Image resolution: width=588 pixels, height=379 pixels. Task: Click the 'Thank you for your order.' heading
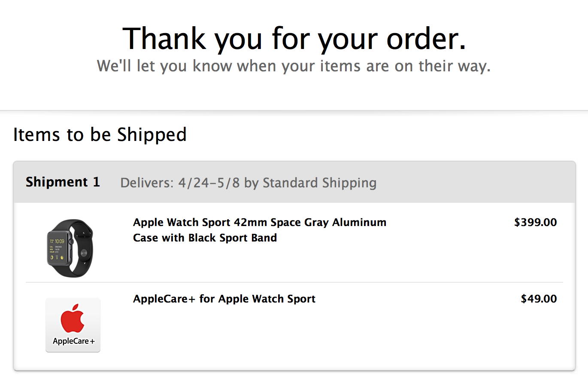[294, 39]
